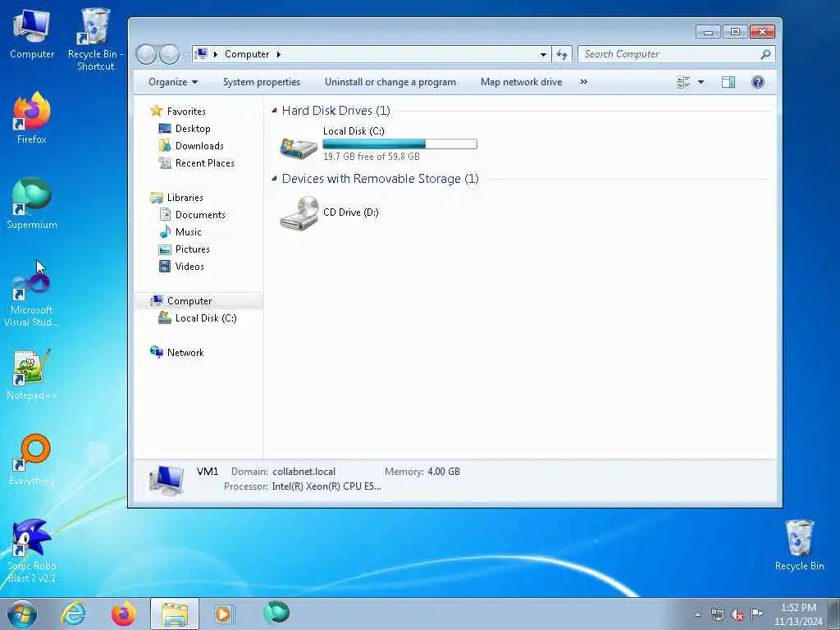Screen dimensions: 840x630
Task: Collapse the Hard Disk Drives group
Action: [274, 111]
